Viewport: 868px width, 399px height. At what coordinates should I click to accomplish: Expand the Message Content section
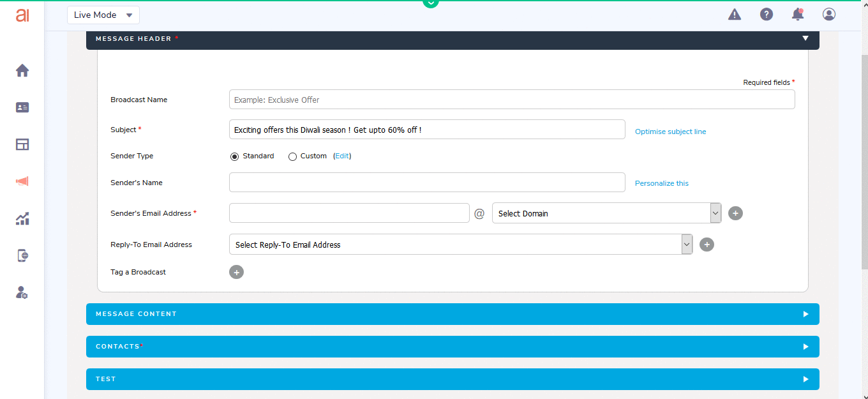(453, 314)
